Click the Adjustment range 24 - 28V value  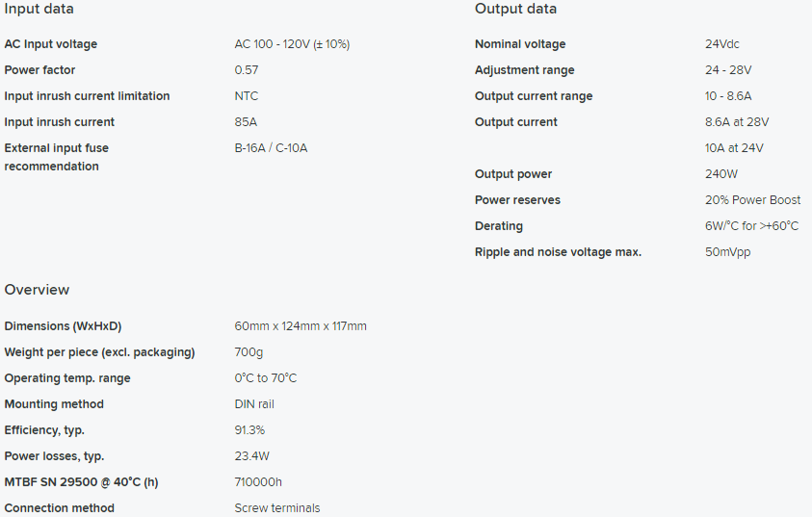(728, 70)
